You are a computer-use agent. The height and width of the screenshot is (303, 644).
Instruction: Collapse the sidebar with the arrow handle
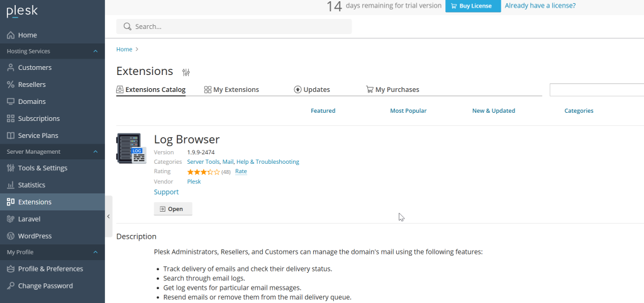108,216
